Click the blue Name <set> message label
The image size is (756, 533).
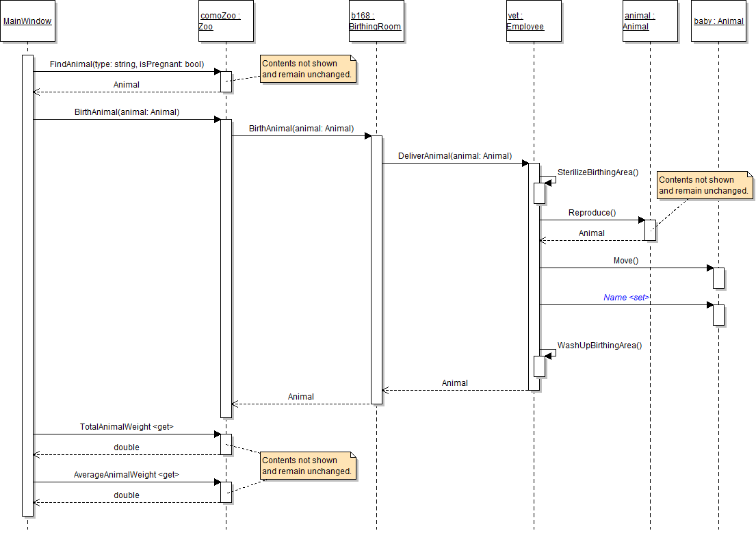coord(625,298)
